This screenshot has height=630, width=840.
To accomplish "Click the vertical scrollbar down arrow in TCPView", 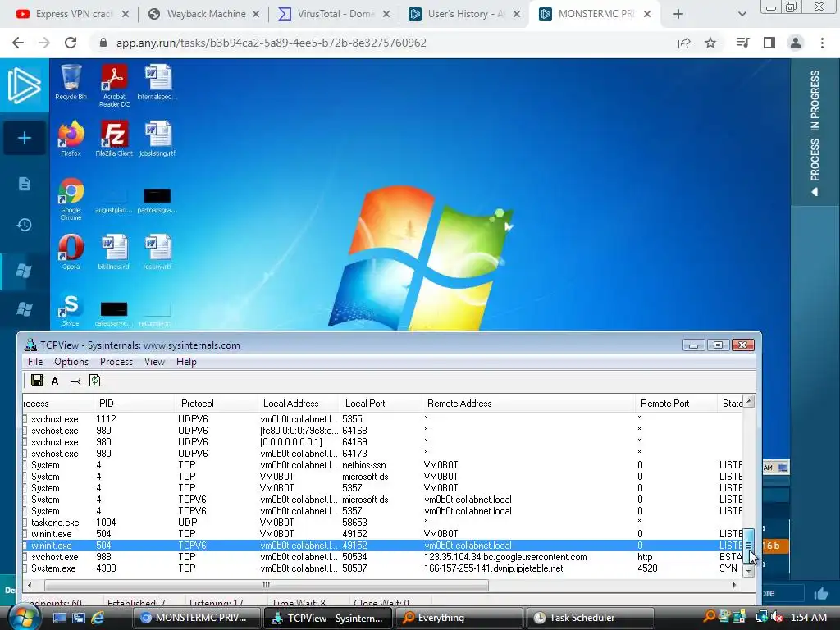I will click(749, 572).
